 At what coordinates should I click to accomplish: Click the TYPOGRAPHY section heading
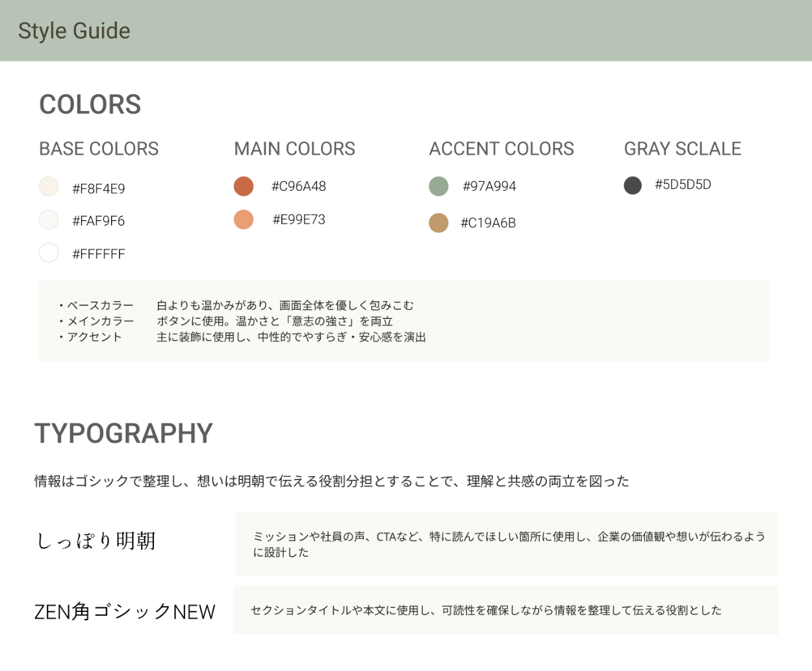pyautogui.click(x=123, y=433)
